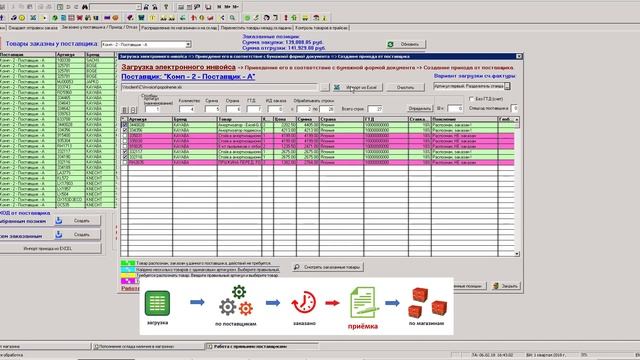Click the magnifier icon in second toolbar row
This screenshot has width=640, height=360.
[232, 18]
